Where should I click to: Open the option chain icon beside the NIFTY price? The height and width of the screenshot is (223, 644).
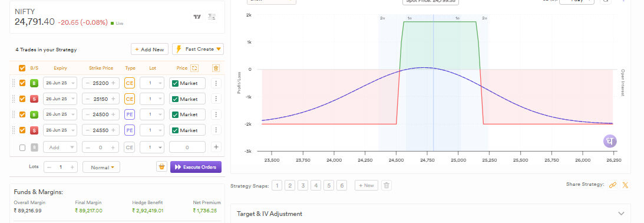tap(212, 17)
